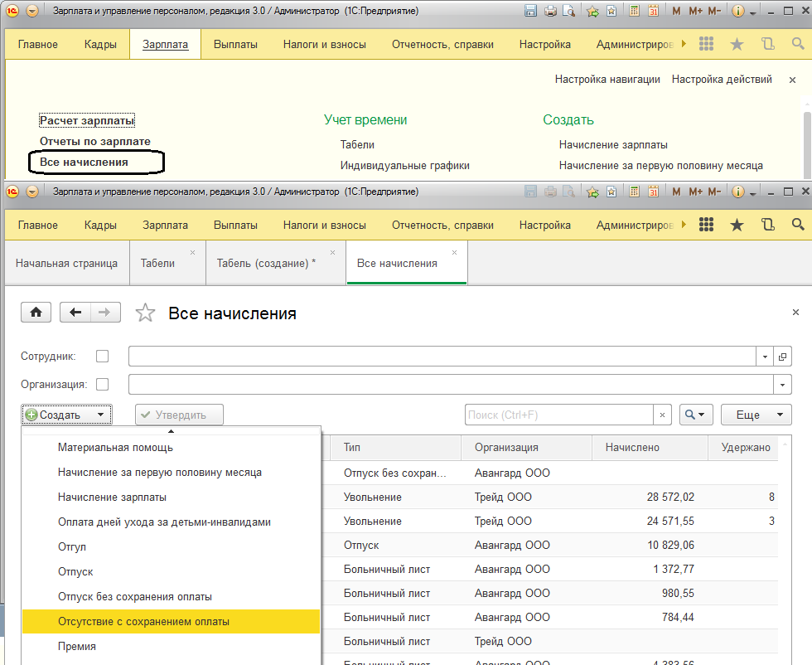The image size is (812, 665).
Task: Open the search magnifier button next to 'Еще'
Action: pos(695,415)
